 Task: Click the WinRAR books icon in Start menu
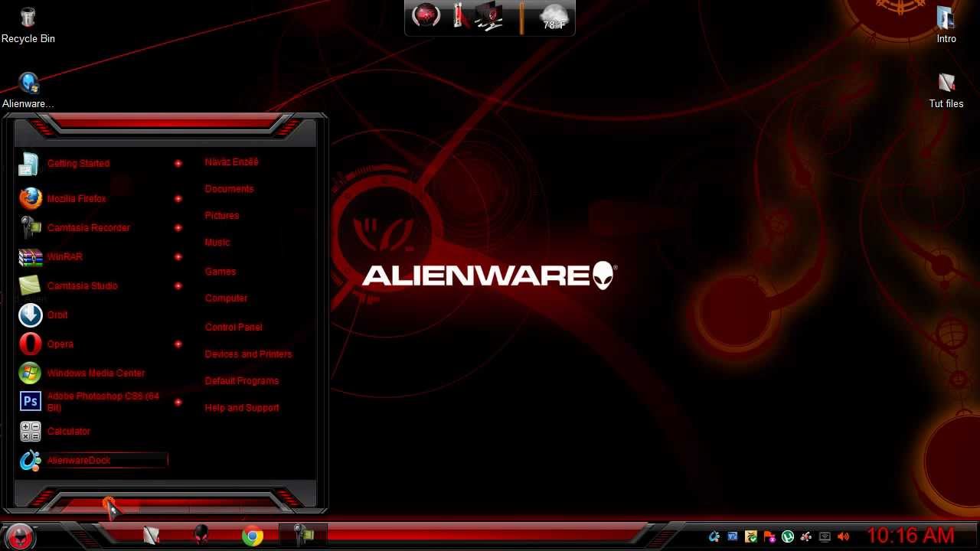tap(30, 256)
